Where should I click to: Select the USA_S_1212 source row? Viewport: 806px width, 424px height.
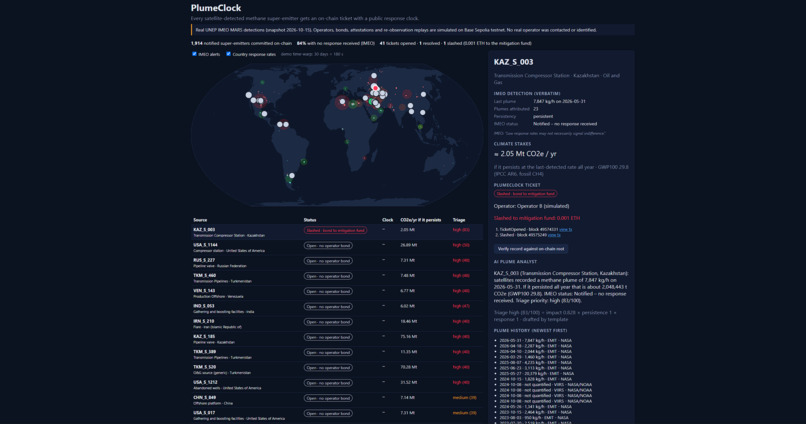click(x=337, y=385)
